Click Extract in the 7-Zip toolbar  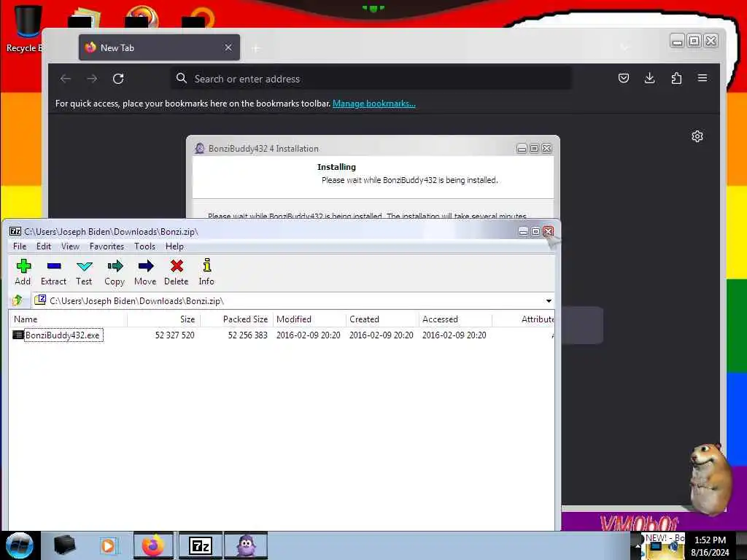click(53, 272)
